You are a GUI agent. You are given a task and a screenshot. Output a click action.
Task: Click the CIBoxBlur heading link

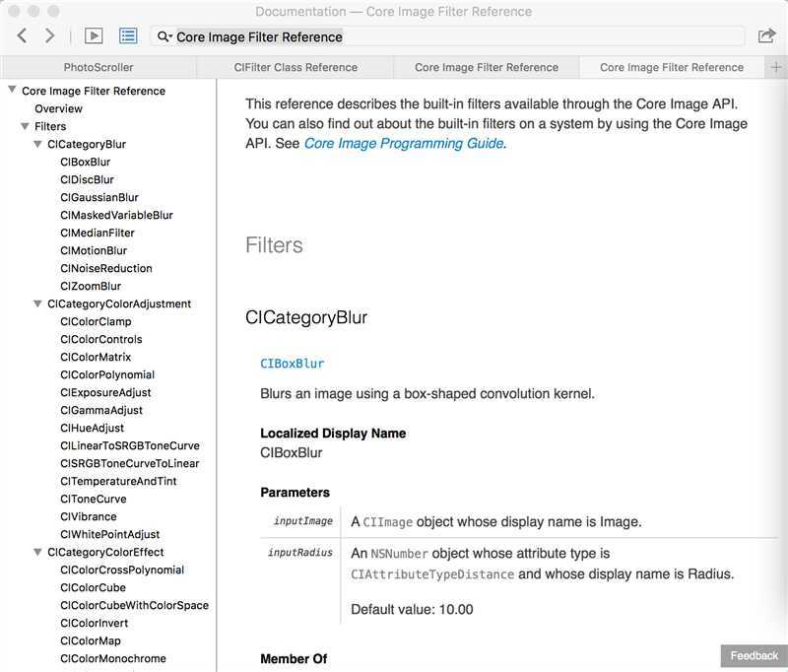[x=292, y=364]
